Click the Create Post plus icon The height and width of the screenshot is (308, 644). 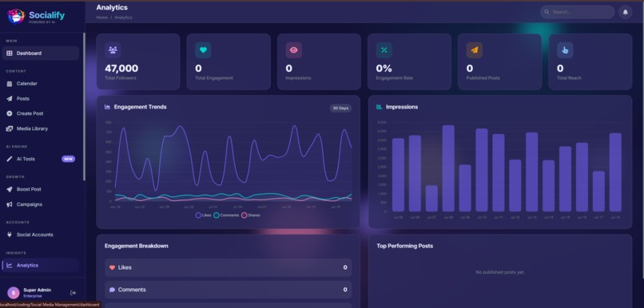[x=10, y=113]
